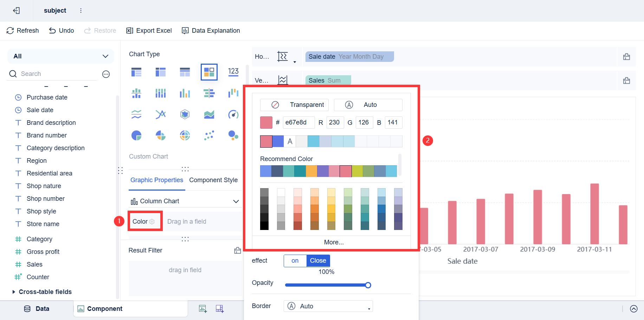Click the Export Excel button
Screen dimensions: 644x320
(x=149, y=30)
